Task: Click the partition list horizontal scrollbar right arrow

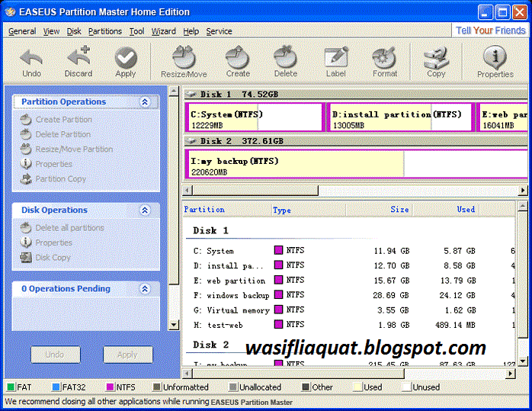Action: (x=510, y=374)
